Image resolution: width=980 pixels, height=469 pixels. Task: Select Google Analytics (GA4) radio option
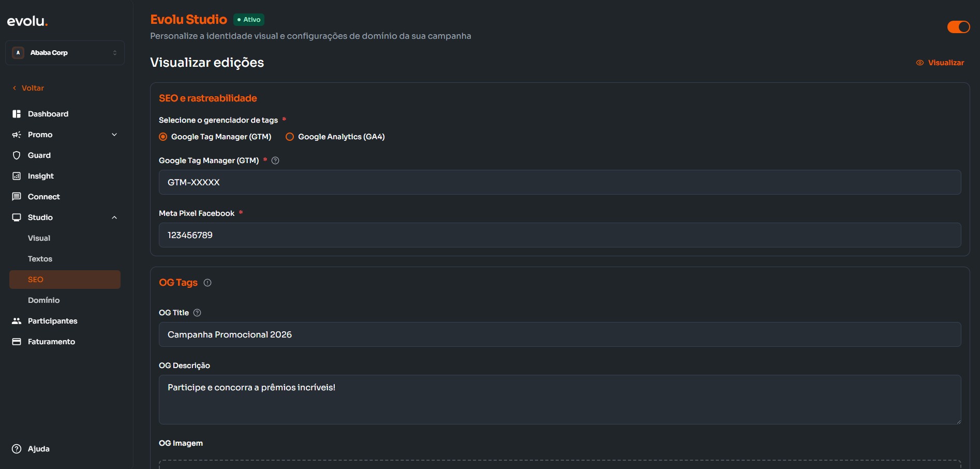pos(290,137)
